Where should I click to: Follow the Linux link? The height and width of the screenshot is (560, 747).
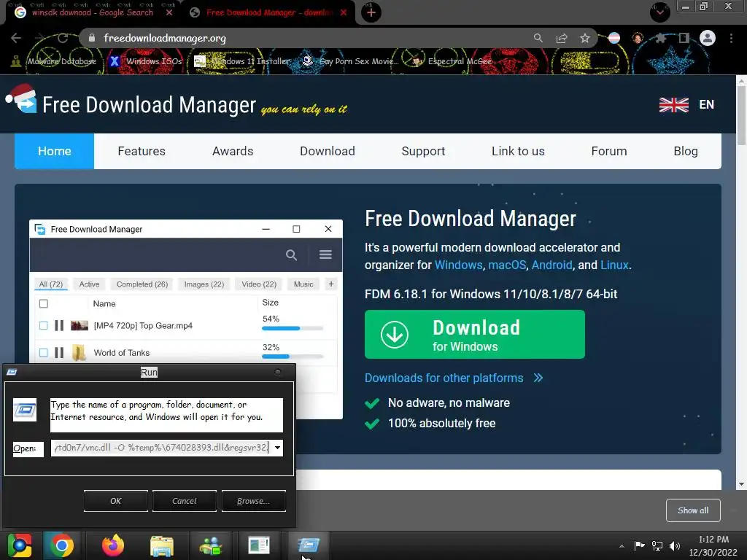(614, 265)
